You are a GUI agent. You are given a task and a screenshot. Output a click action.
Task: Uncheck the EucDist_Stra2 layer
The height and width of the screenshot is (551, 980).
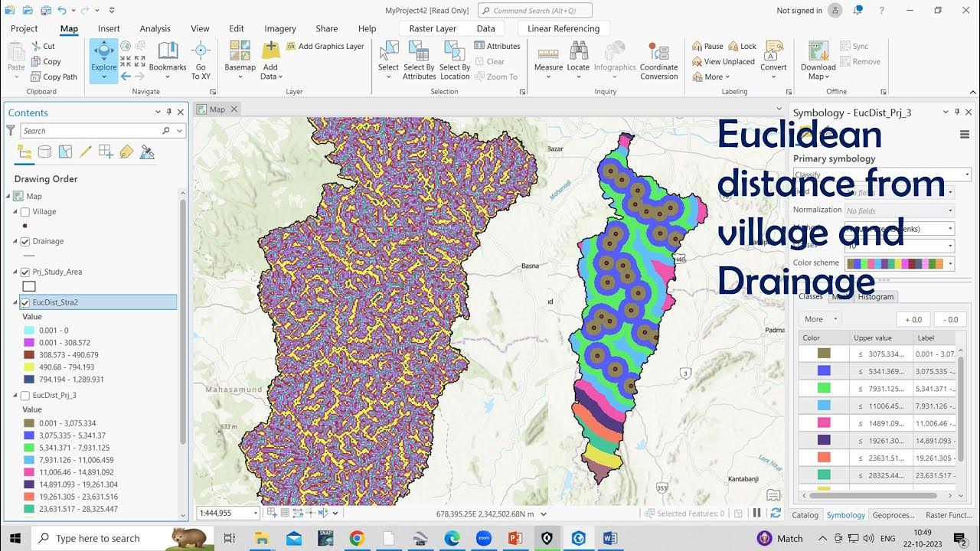point(25,302)
